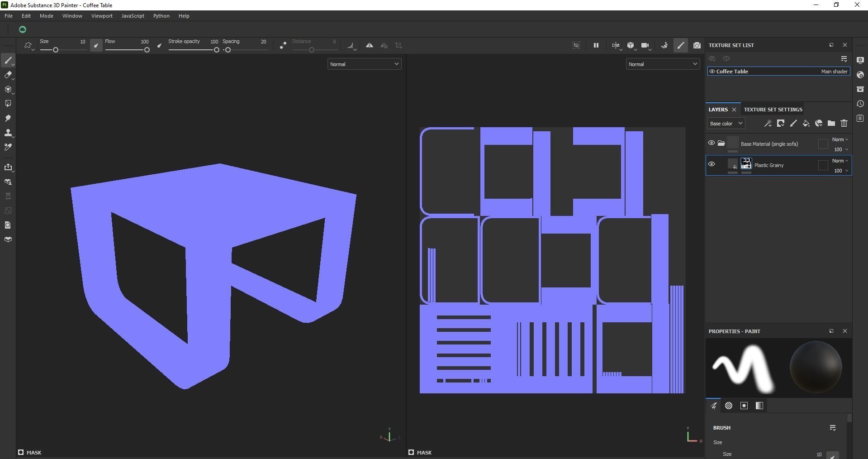Close the Layers tab
The image size is (868, 459).
(734, 110)
